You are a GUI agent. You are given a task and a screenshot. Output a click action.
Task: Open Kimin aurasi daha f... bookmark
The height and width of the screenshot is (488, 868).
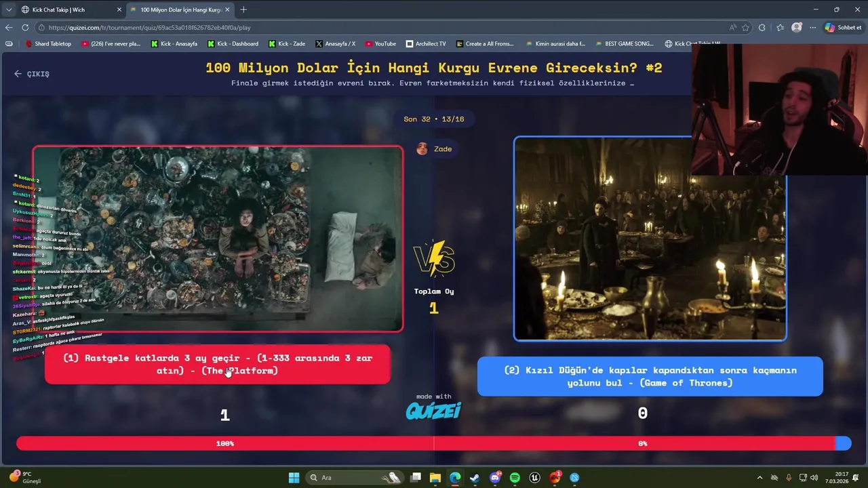tap(555, 43)
